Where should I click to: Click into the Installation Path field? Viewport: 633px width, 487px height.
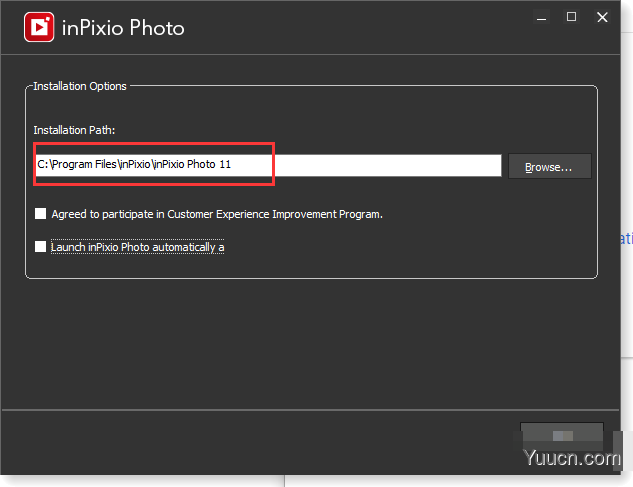(x=268, y=165)
